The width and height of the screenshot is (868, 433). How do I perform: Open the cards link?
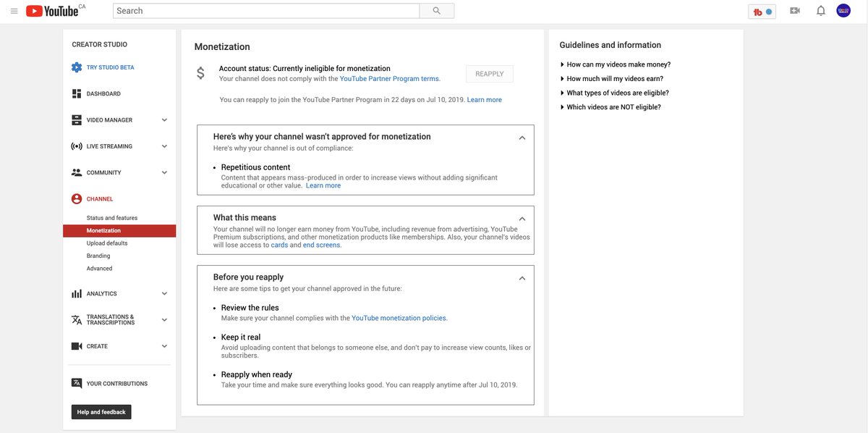(x=280, y=245)
